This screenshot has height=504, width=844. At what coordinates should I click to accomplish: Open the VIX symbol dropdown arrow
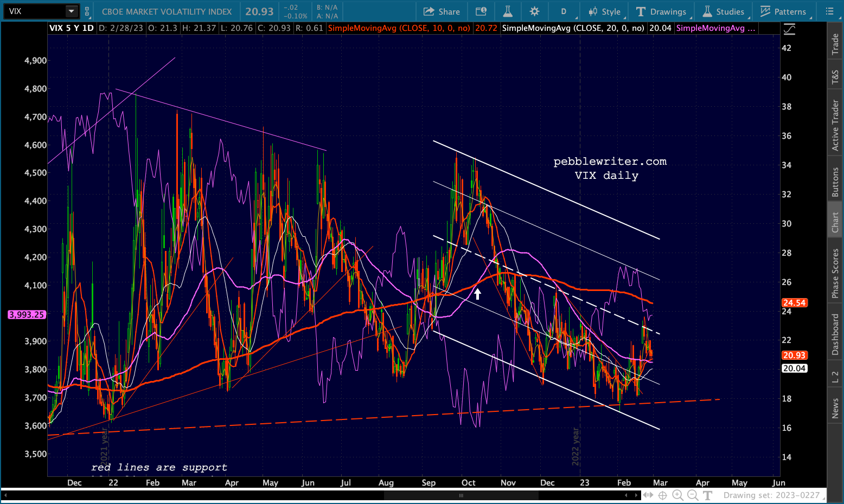tap(71, 11)
